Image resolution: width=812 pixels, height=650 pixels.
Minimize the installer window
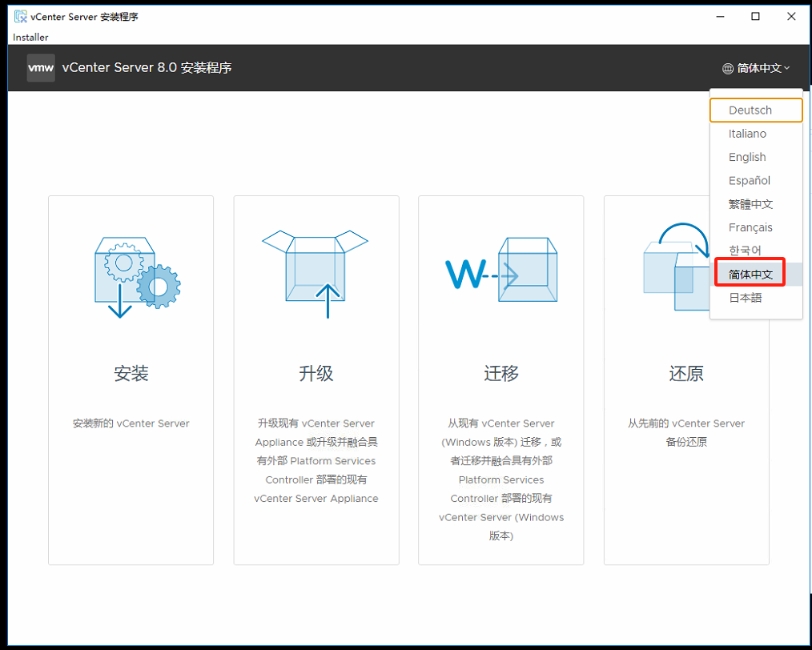pyautogui.click(x=721, y=17)
